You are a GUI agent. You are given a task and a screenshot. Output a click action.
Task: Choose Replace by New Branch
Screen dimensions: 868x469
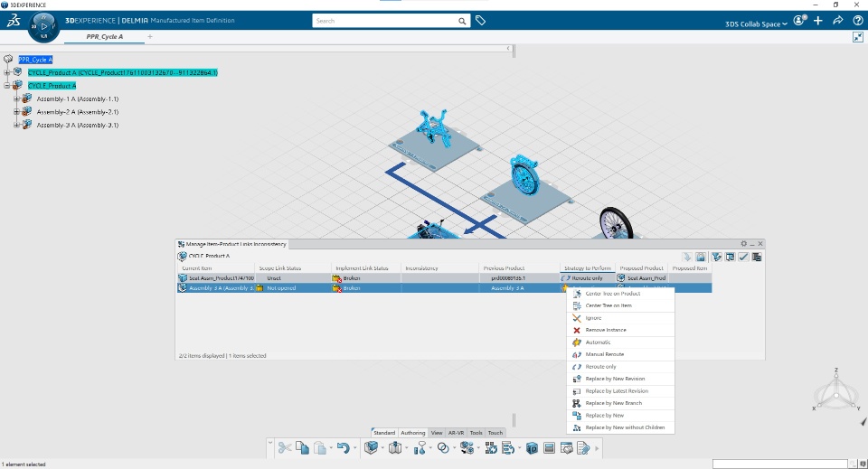(620, 403)
